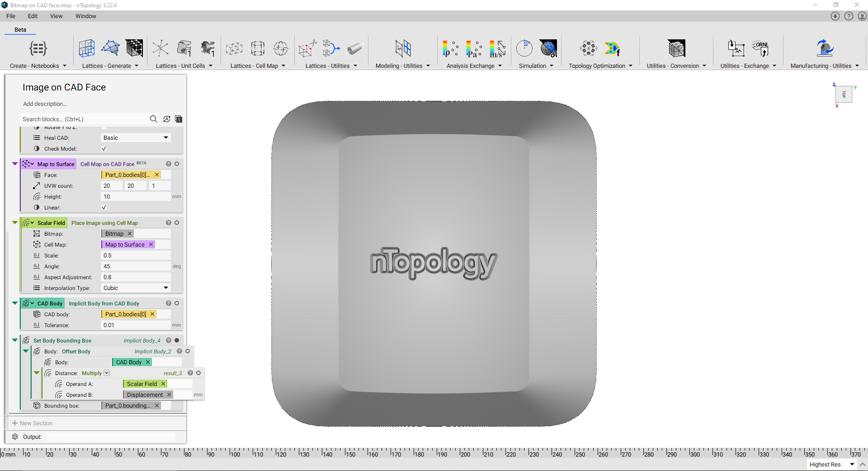This screenshot has height=471, width=868.
Task: Toggle the Check Model checkbox
Action: (x=104, y=148)
